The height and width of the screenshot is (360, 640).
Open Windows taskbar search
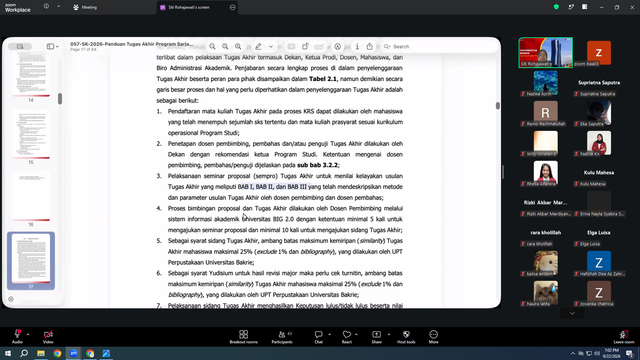24,353
